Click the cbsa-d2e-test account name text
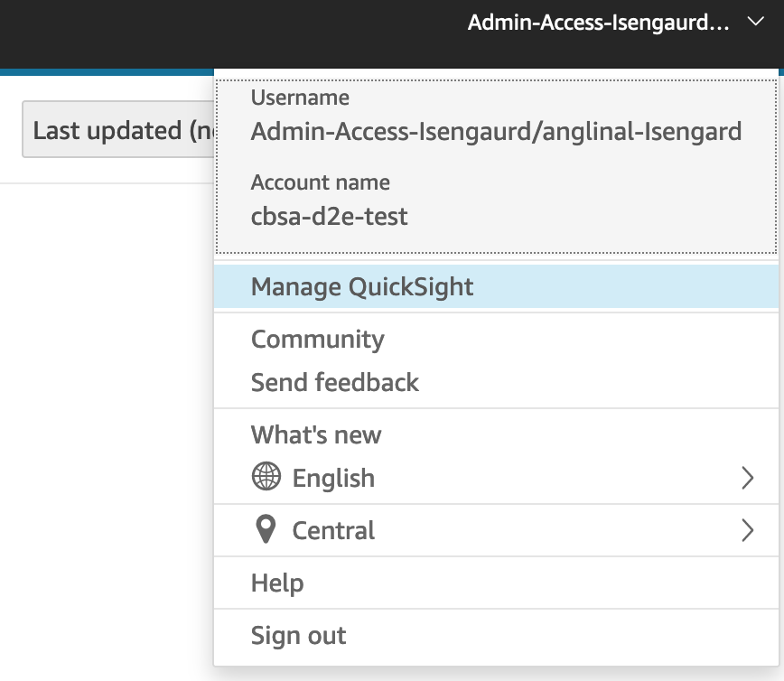The height and width of the screenshot is (681, 784). tap(330, 217)
